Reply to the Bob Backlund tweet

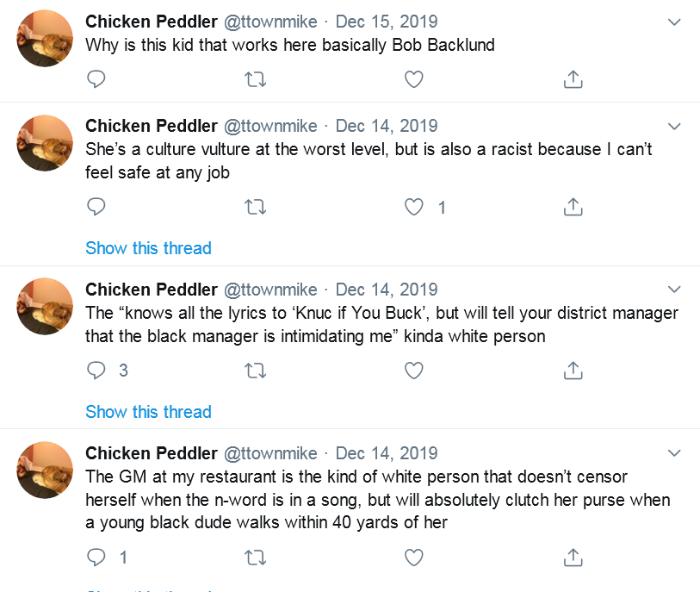(96, 79)
